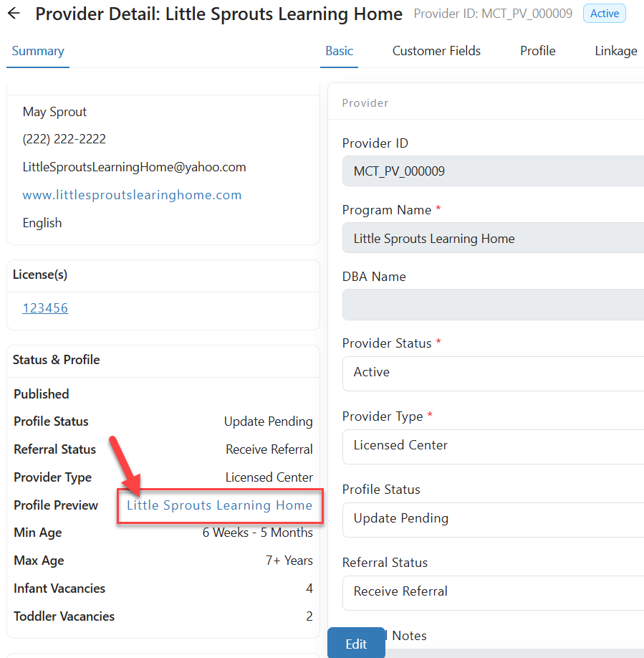
Task: Open the Summary tab
Action: tap(38, 51)
